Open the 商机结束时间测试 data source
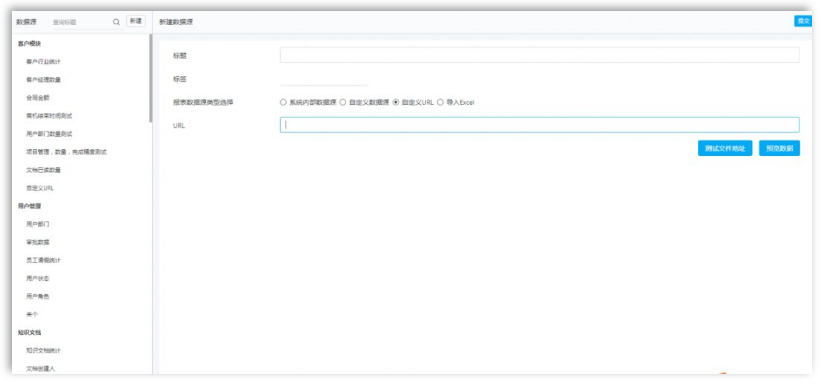Image resolution: width=821 pixels, height=386 pixels. point(49,116)
